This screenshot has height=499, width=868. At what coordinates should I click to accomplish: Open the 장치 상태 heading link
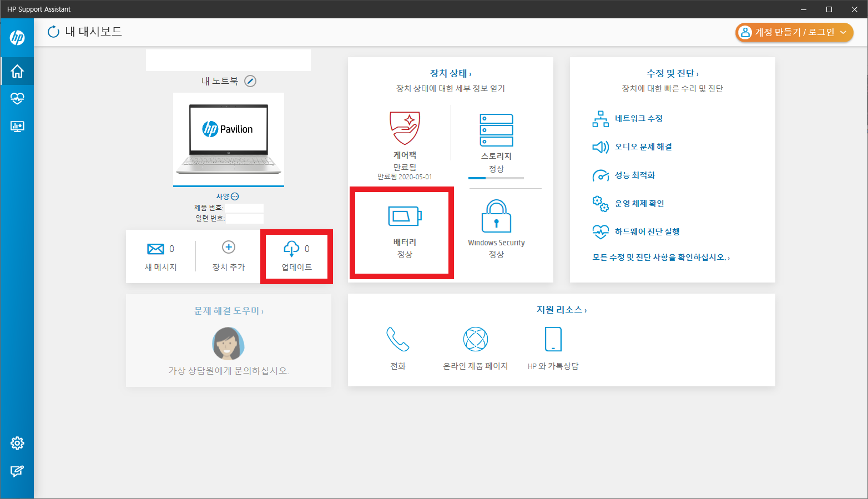coord(451,73)
